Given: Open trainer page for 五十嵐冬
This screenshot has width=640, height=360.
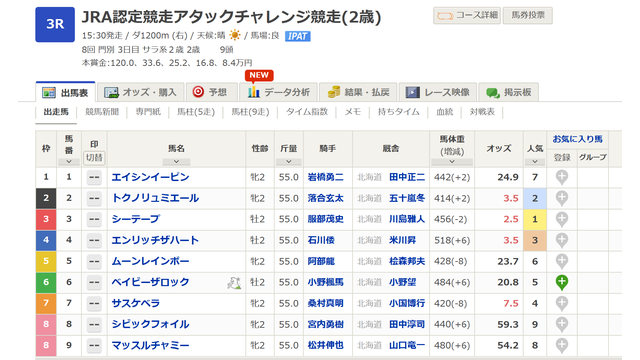Looking at the screenshot, I should pyautogui.click(x=407, y=198).
